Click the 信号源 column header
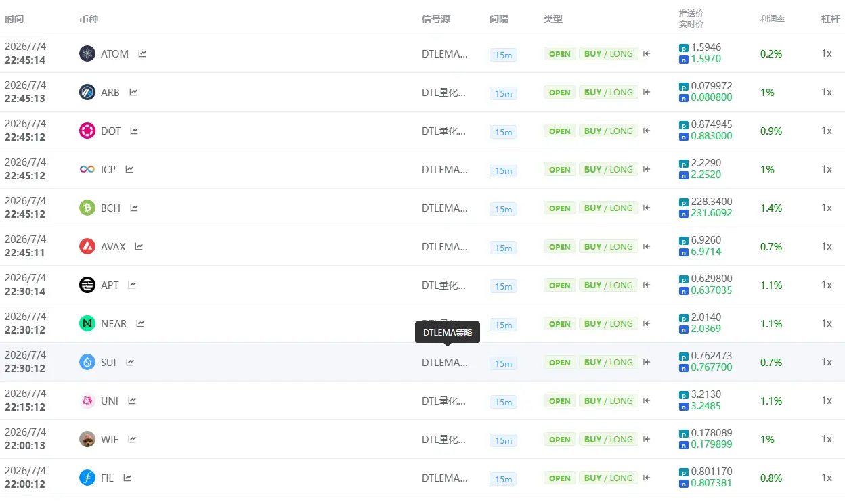The image size is (845, 504). (x=436, y=19)
